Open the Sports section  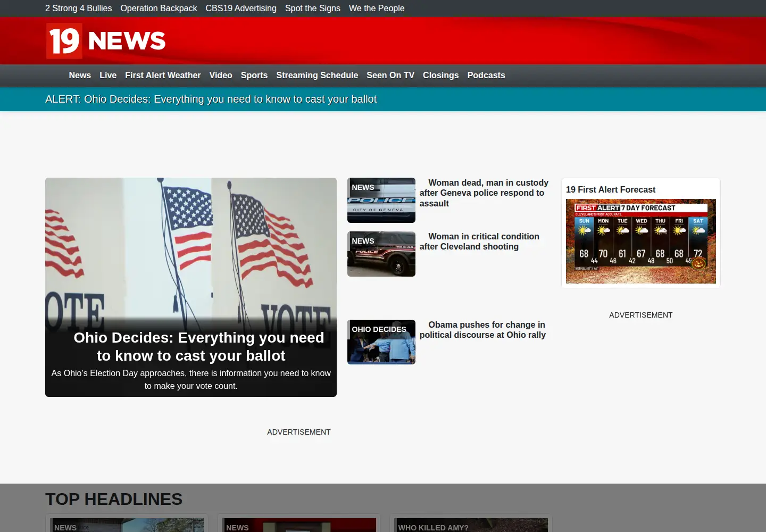click(x=254, y=76)
